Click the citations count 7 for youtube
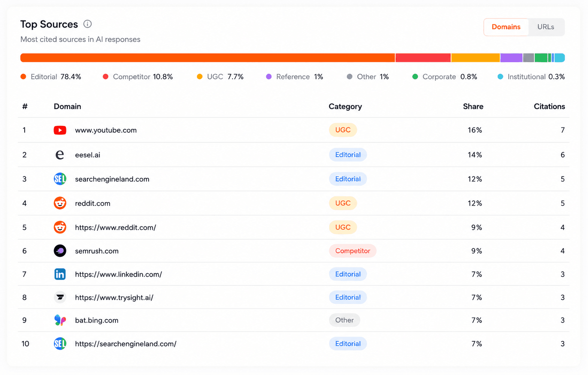 click(x=563, y=130)
